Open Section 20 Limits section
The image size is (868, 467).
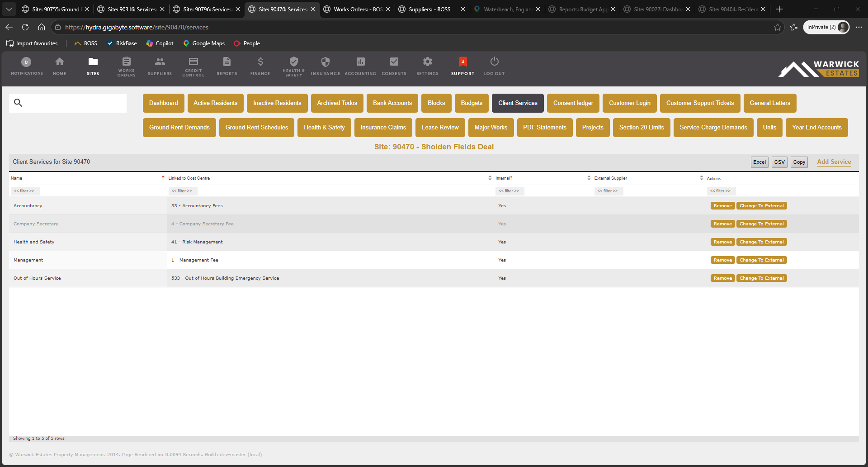pyautogui.click(x=642, y=128)
